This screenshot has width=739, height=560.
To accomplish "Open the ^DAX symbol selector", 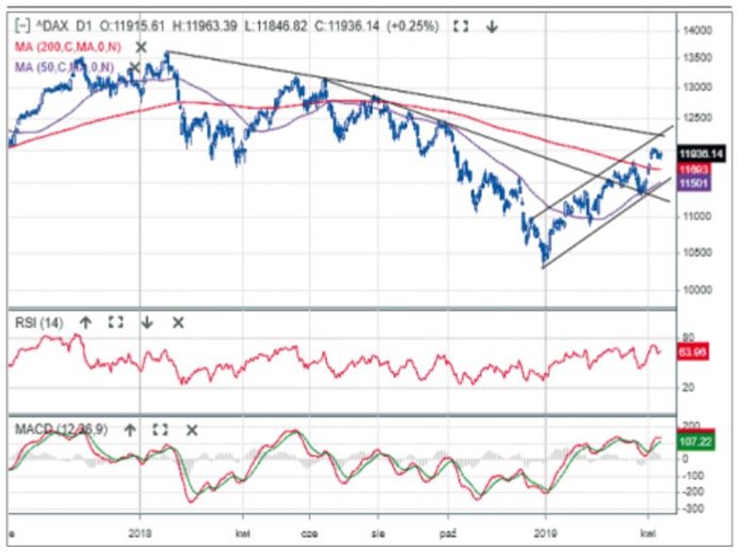I will click(53, 26).
